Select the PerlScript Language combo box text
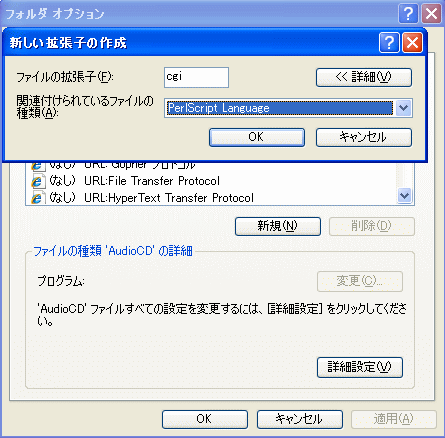 280,108
